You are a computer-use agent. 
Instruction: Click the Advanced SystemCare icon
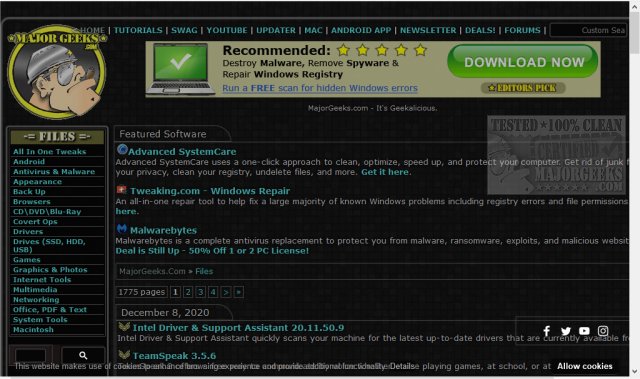(x=122, y=149)
